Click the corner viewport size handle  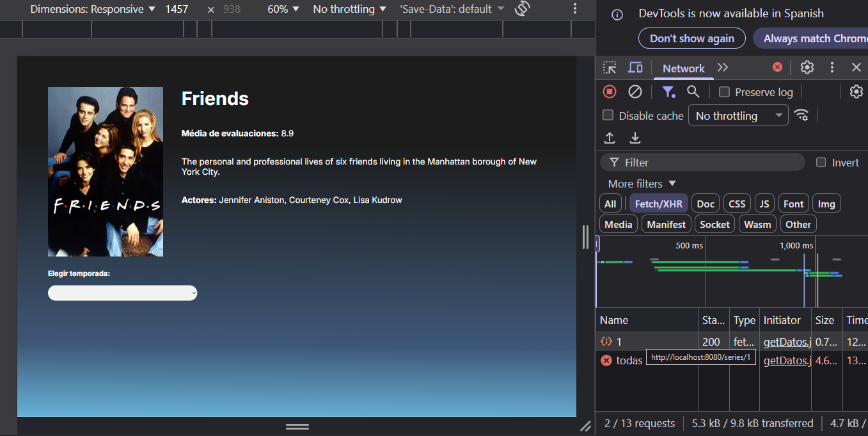click(x=585, y=426)
